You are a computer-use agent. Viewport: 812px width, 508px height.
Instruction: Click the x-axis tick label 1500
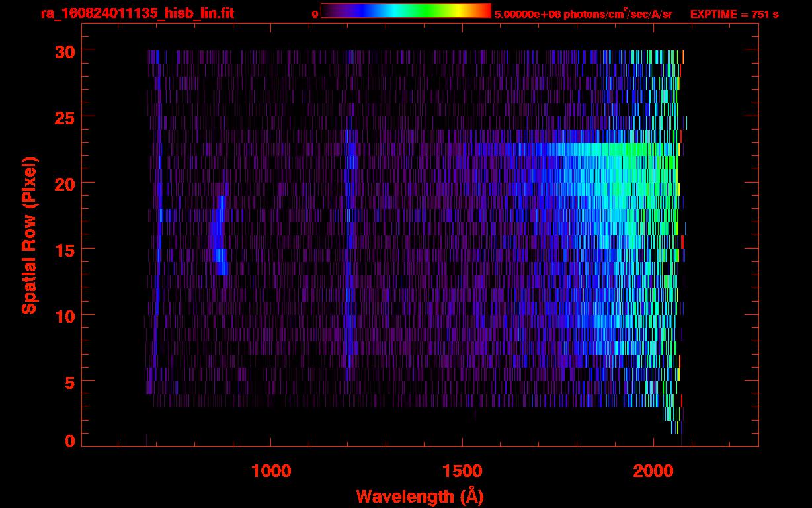point(462,471)
